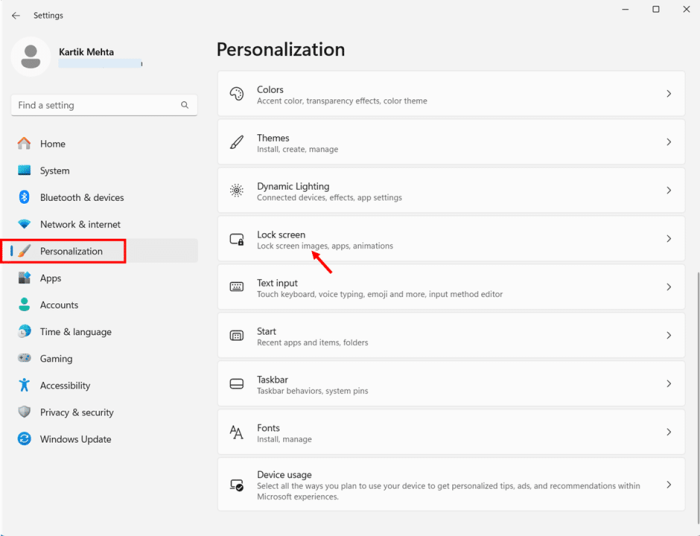This screenshot has width=700, height=536.
Task: Expand the Device usage chevron
Action: (x=669, y=485)
